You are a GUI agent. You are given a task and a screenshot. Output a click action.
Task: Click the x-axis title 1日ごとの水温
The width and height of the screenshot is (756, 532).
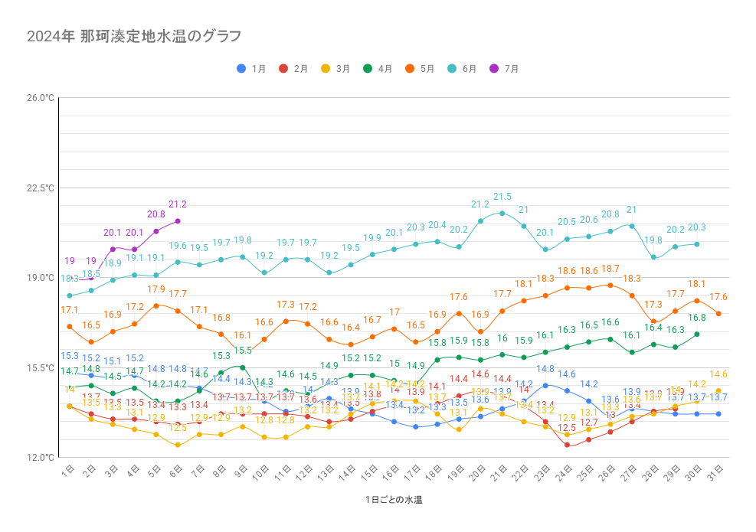(394, 500)
